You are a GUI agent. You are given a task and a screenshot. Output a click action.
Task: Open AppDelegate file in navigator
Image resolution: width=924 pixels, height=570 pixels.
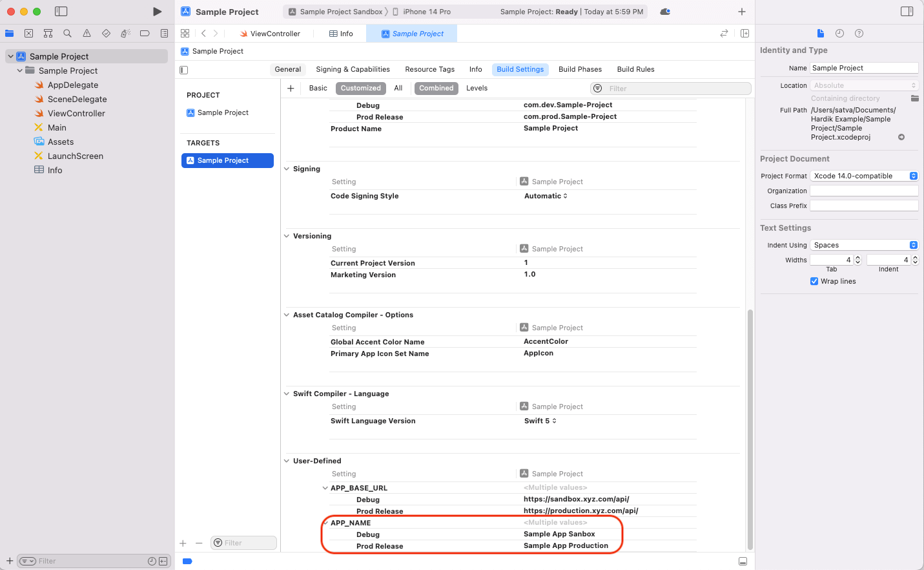(73, 85)
